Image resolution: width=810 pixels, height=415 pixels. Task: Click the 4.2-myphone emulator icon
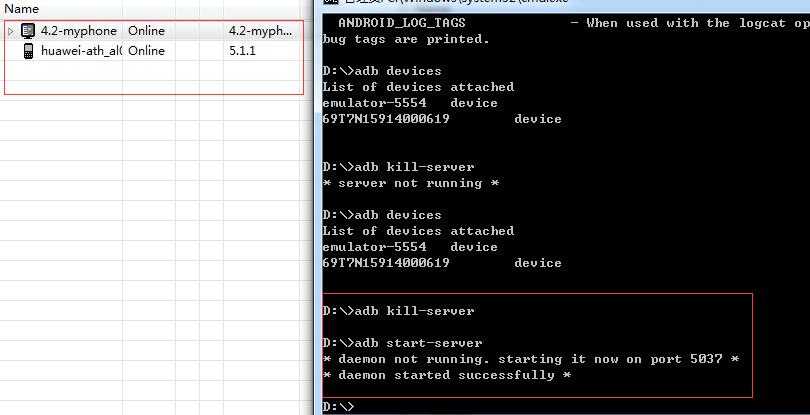pos(28,31)
